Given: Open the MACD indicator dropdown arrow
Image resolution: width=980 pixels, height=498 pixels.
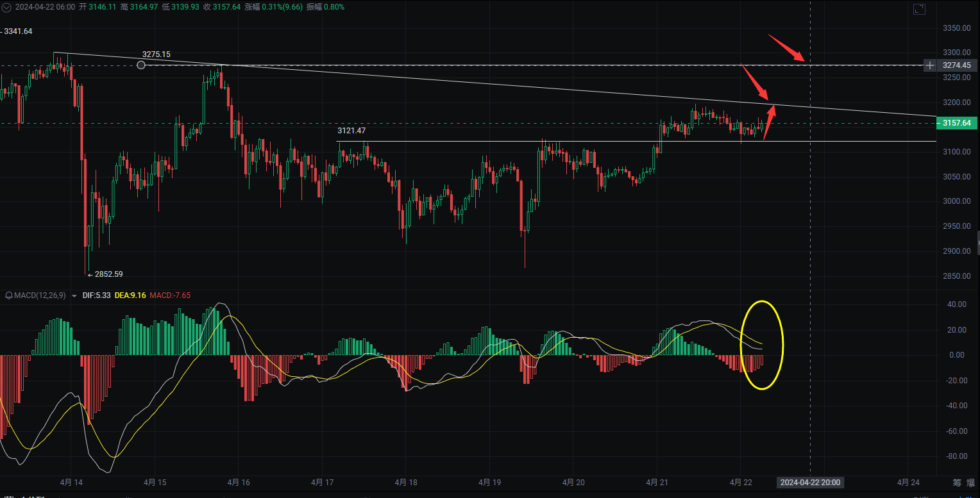Looking at the screenshot, I should (74, 296).
